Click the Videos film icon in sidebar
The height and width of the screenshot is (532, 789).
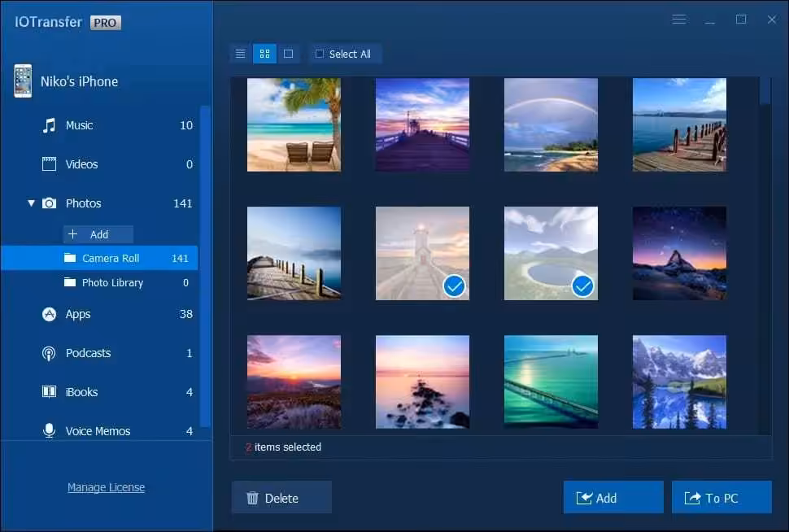[x=50, y=164]
